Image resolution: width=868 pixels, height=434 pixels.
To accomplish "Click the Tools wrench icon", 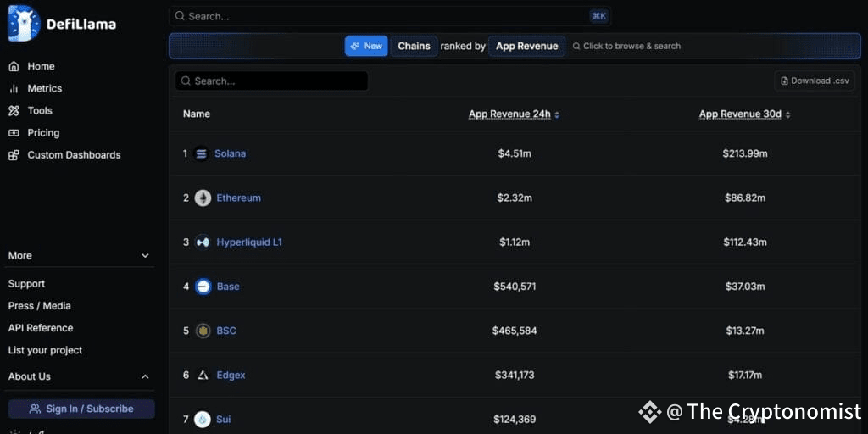I will (x=14, y=111).
